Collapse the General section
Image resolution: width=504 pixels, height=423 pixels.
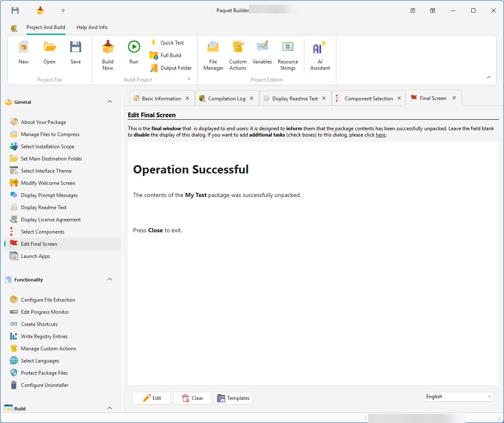[110, 102]
